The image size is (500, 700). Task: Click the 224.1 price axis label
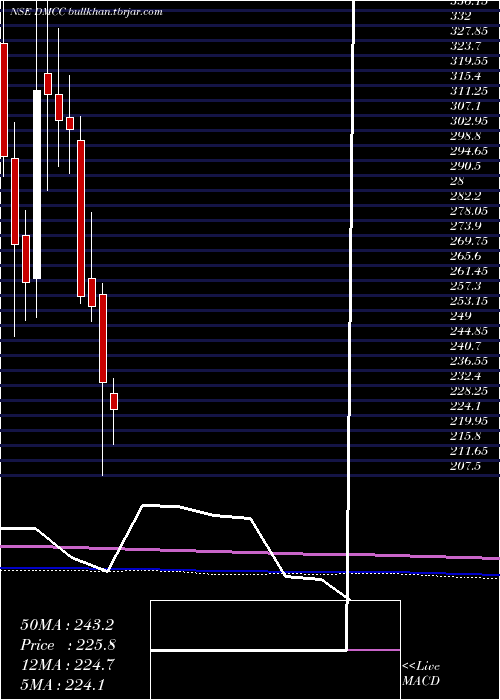coord(465,406)
